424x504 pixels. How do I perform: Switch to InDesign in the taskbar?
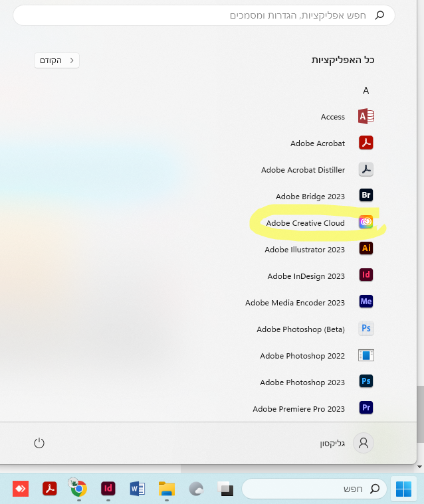point(108,489)
